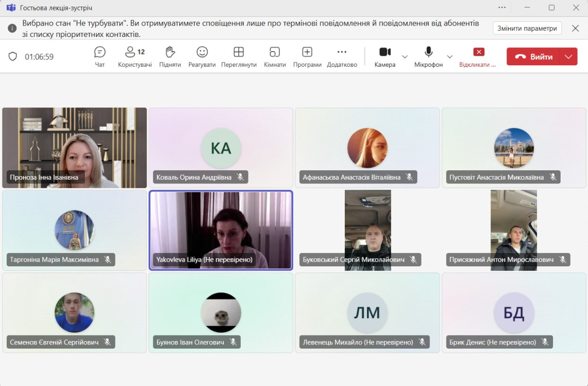
Task: Raise hand with Підняти icon
Action: pyautogui.click(x=170, y=56)
